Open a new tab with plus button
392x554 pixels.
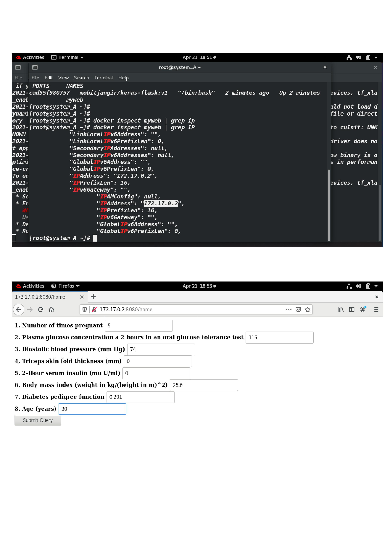pyautogui.click(x=93, y=296)
